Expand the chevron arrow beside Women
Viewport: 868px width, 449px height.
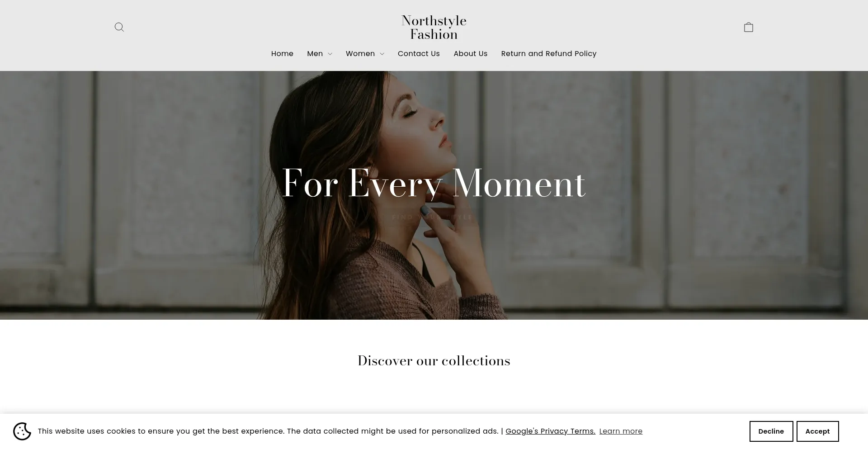point(382,54)
